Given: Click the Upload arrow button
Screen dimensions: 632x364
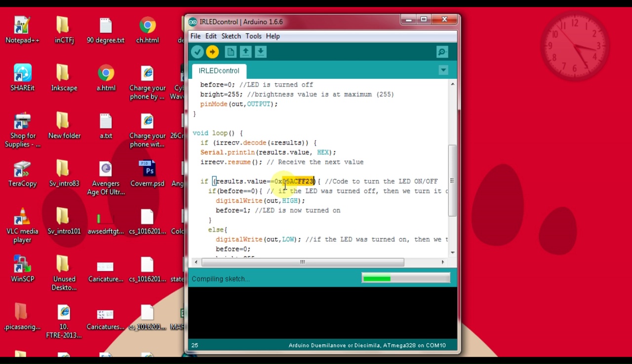Looking at the screenshot, I should 212,52.
